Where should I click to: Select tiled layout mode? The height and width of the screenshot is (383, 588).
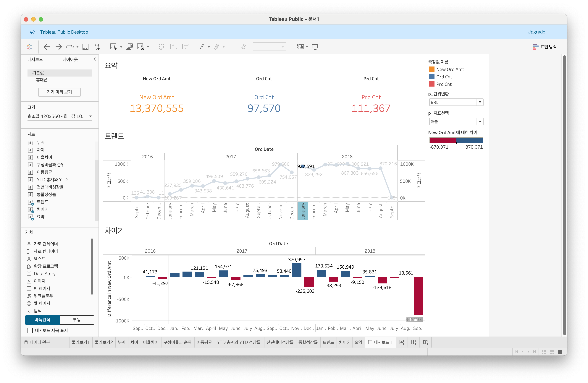pos(43,319)
